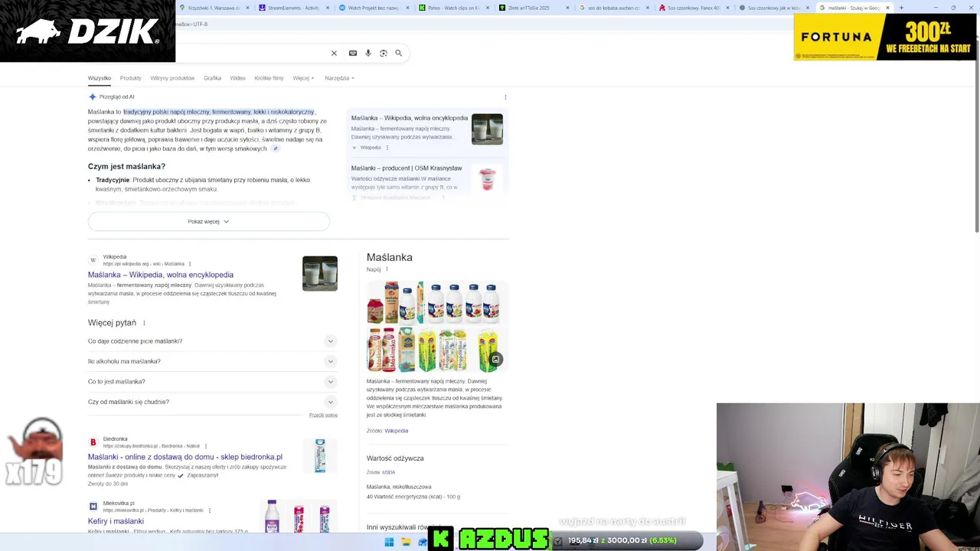Viewport: 980px width, 551px height.
Task: Open milk glasses thumbnail in AI source card
Action: pos(487,129)
